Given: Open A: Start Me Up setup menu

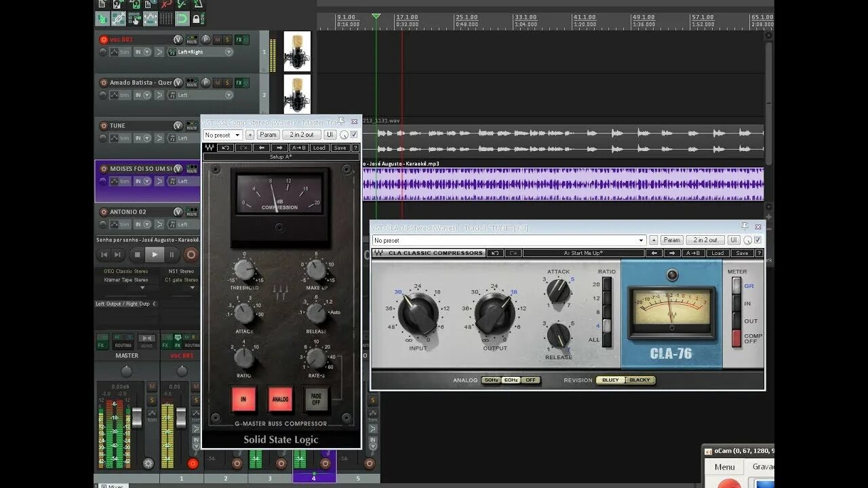Looking at the screenshot, I should tap(584, 253).
